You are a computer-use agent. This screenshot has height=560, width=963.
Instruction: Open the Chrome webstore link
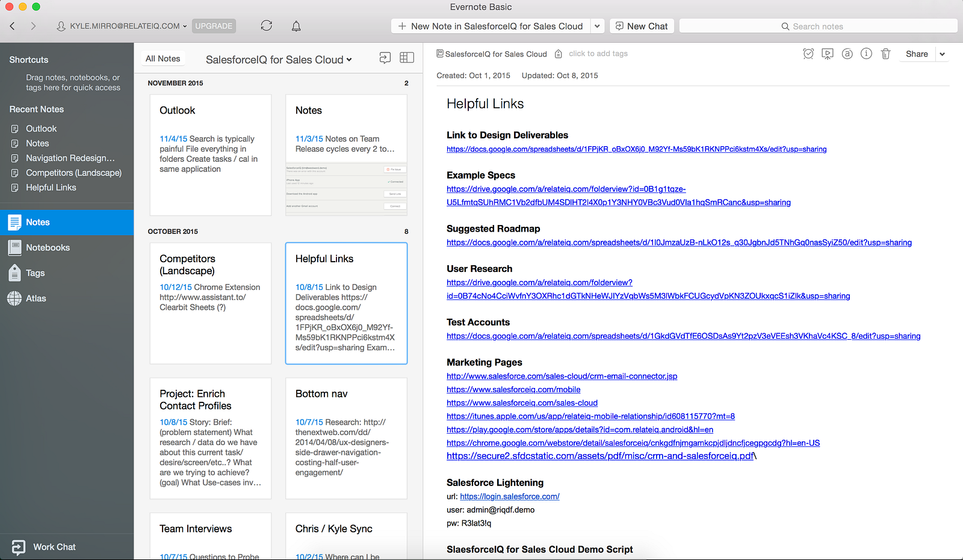[x=633, y=443]
